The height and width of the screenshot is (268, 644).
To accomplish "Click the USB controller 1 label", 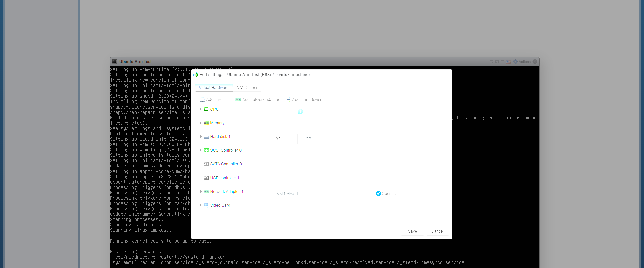I will coord(225,178).
